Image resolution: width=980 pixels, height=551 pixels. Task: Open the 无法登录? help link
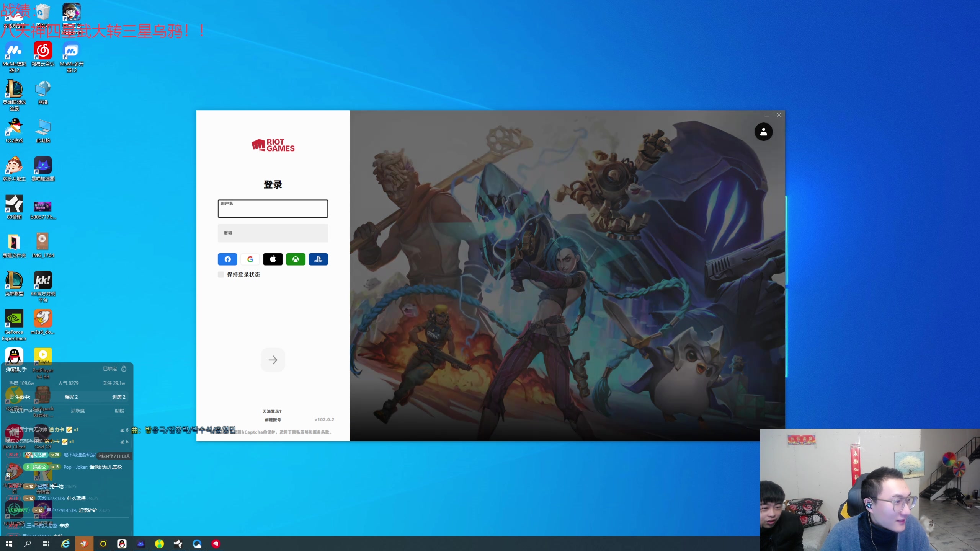point(272,411)
